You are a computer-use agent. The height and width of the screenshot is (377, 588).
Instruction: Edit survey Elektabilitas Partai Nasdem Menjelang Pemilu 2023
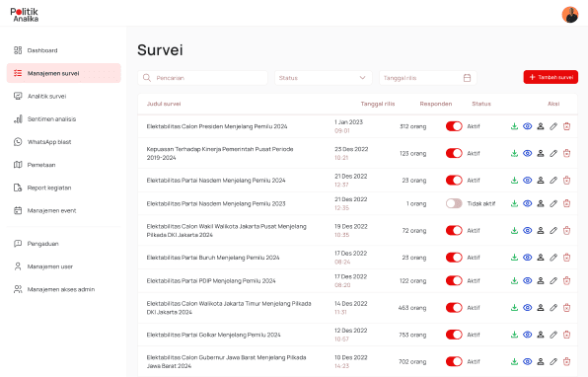[553, 203]
